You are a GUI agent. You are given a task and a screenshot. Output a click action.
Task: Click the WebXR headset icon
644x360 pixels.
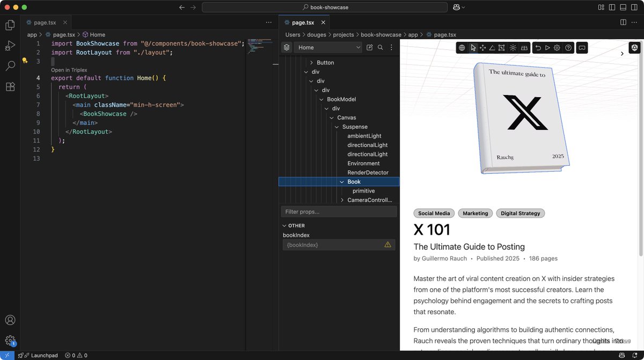(x=582, y=48)
